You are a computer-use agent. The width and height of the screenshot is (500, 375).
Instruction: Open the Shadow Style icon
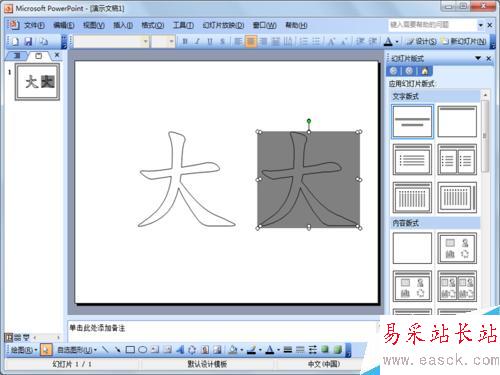(325, 350)
